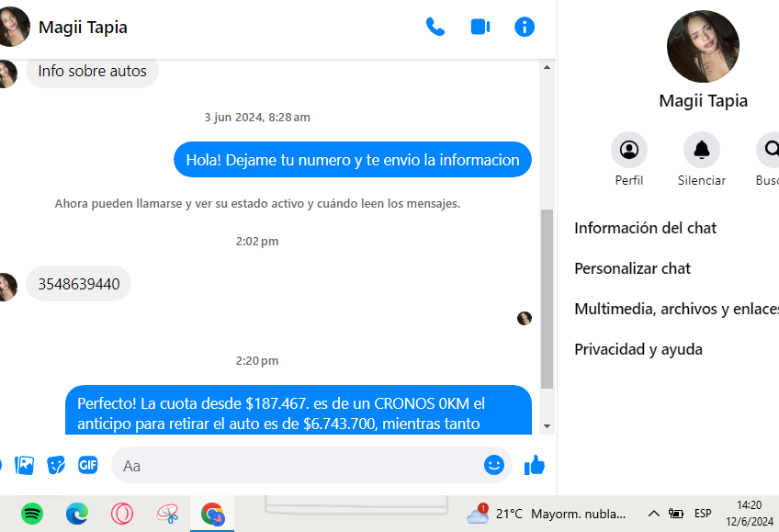Open the emoji picker in message box

494,465
